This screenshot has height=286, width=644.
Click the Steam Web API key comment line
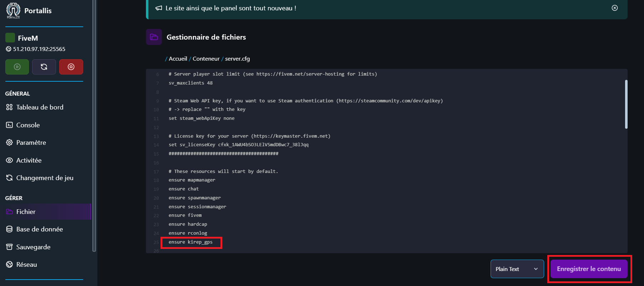[306, 101]
